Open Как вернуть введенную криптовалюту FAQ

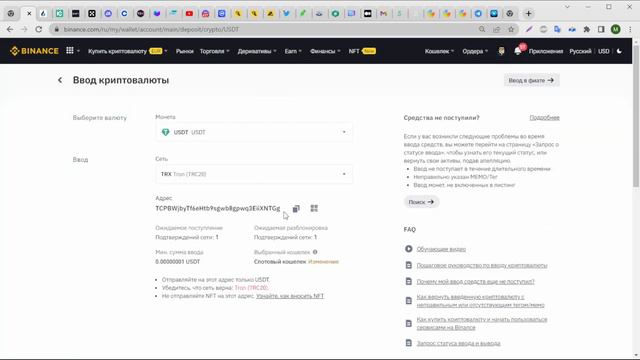(x=480, y=301)
